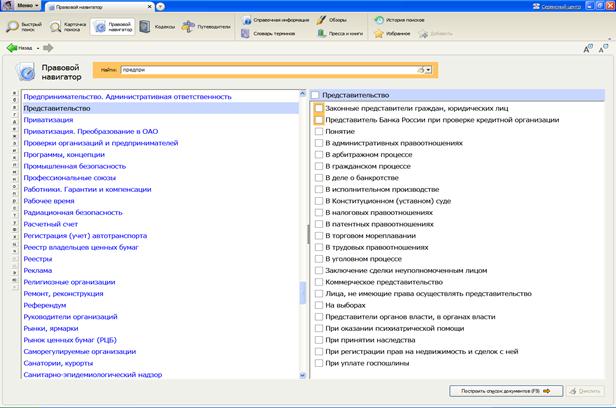Open Справочная информация
The width and height of the screenshot is (616, 408).
(276, 20)
